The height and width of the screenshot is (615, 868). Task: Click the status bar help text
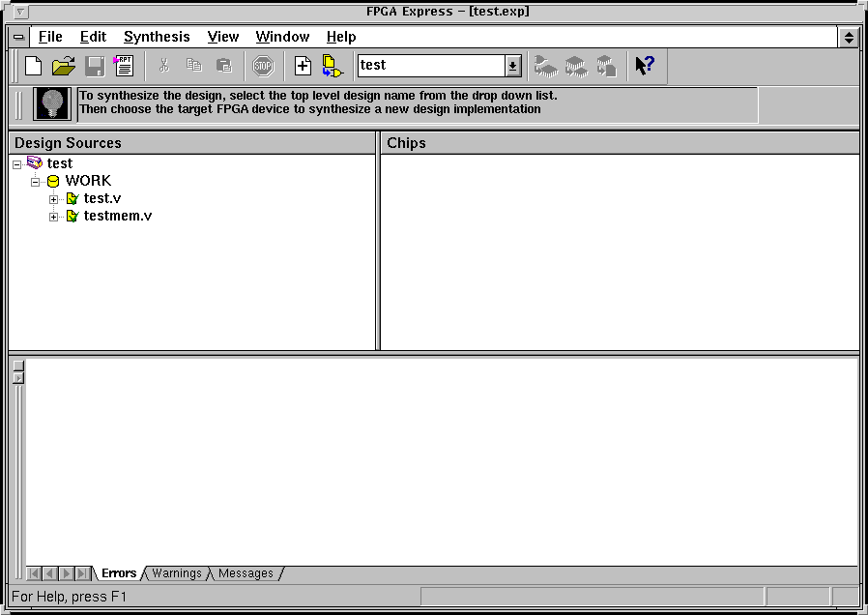coord(70,597)
